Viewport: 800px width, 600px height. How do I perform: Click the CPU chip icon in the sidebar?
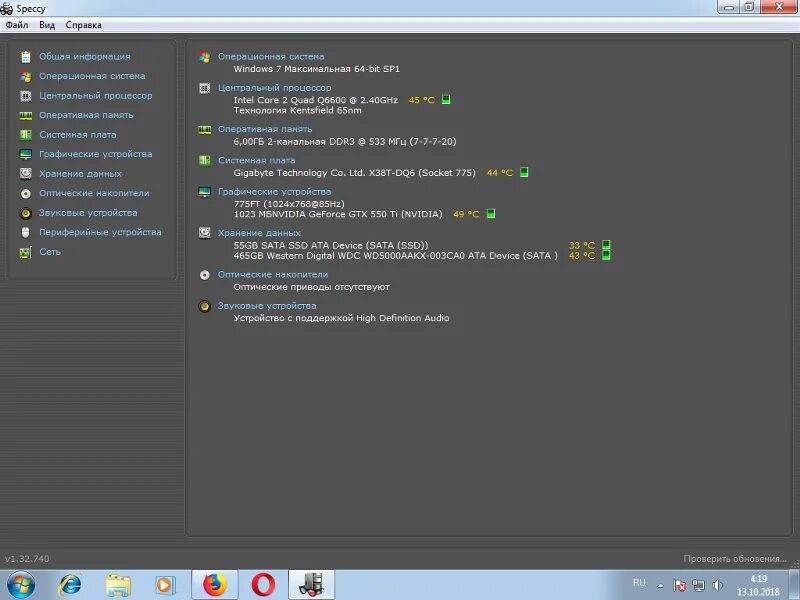tap(26, 95)
